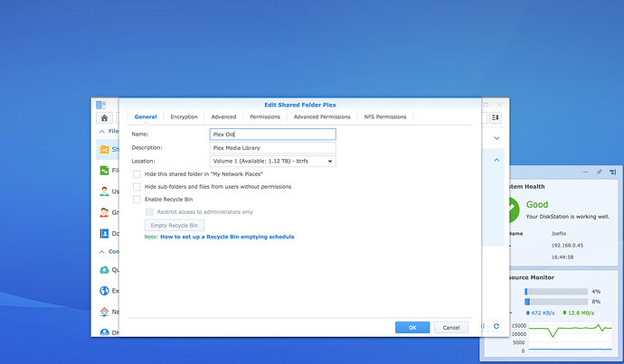Click Your DiskStation is working well message
Viewport: 624px width, 364px height.
(x=568, y=217)
